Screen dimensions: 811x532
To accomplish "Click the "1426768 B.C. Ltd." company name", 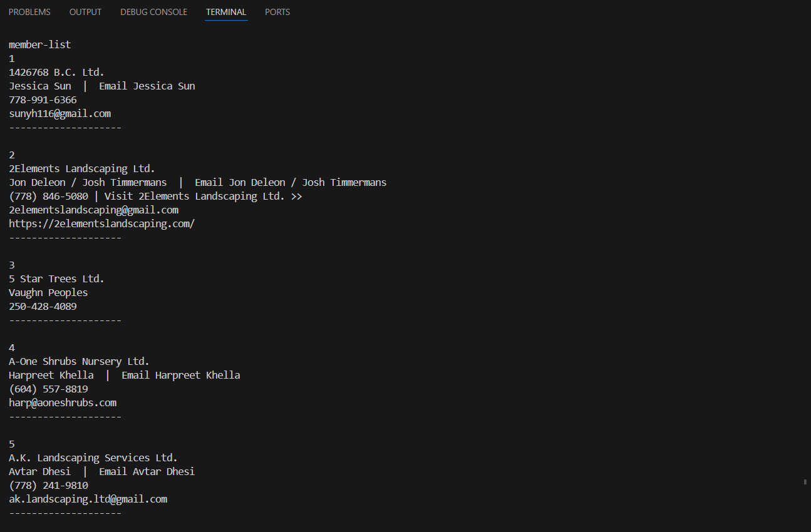I will 56,72.
